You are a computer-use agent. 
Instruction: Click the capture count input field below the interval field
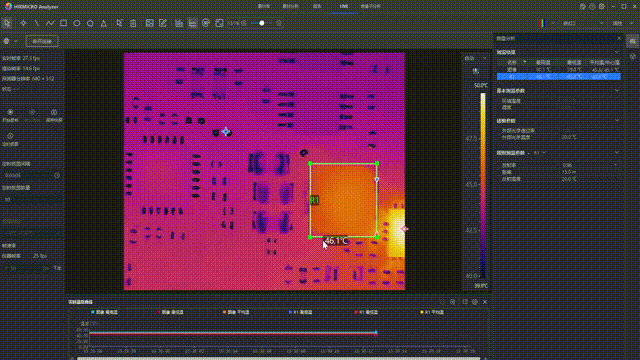click(x=31, y=200)
